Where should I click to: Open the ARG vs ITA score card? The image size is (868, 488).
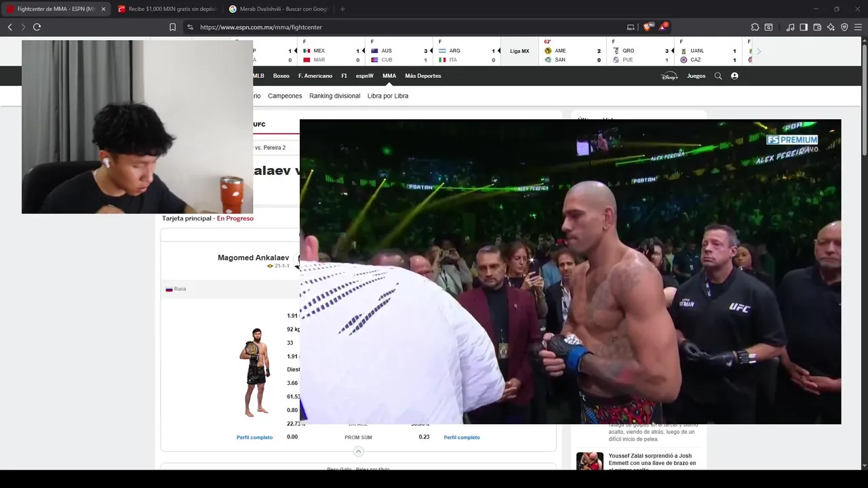click(x=467, y=51)
